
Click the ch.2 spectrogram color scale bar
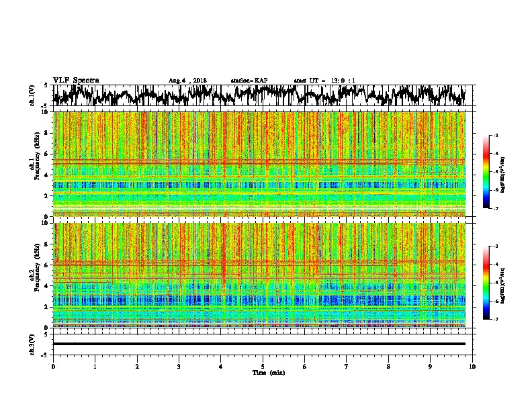(x=486, y=283)
